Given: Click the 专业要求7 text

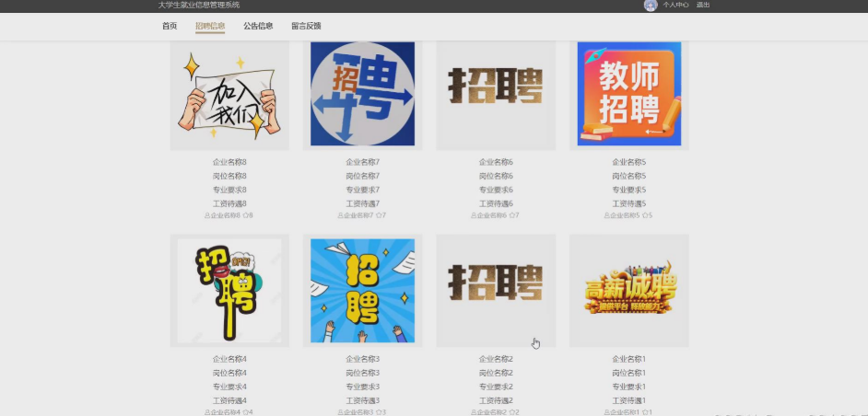Looking at the screenshot, I should coord(363,190).
